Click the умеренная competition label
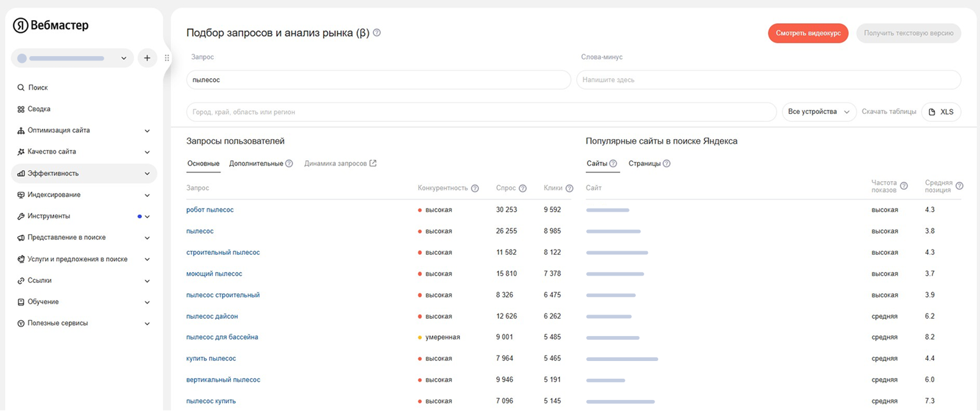 click(x=442, y=337)
